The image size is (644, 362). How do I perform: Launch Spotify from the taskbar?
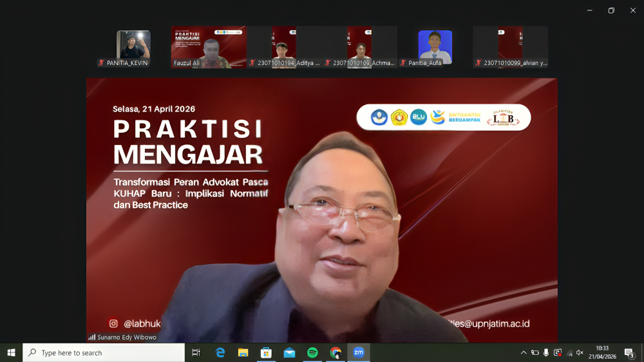click(x=312, y=352)
